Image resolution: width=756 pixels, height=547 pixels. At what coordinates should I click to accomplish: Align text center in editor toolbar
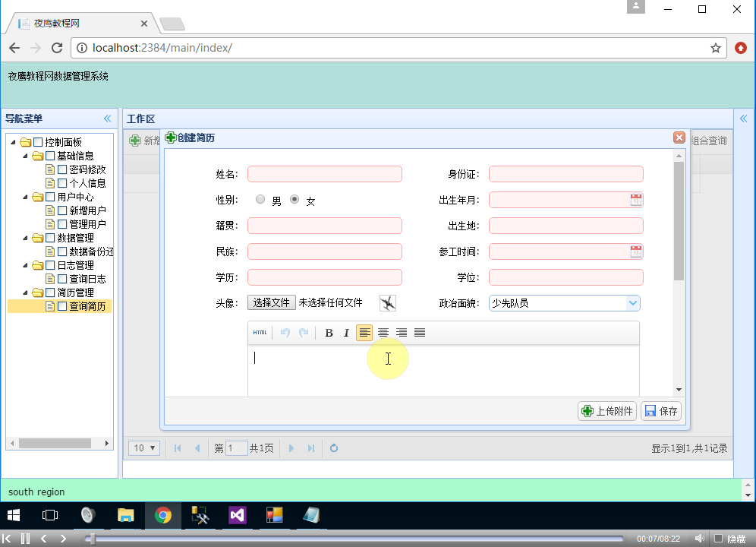point(383,333)
